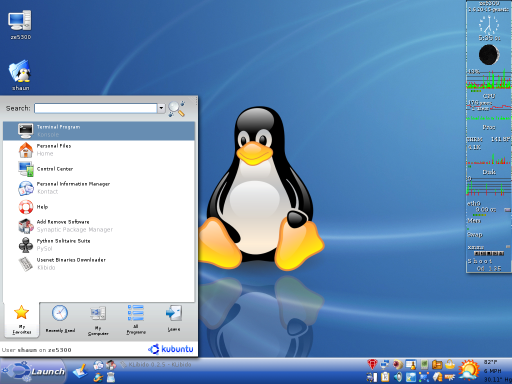Switch to All Programs tab
The width and height of the screenshot is (512, 384).
(x=136, y=319)
